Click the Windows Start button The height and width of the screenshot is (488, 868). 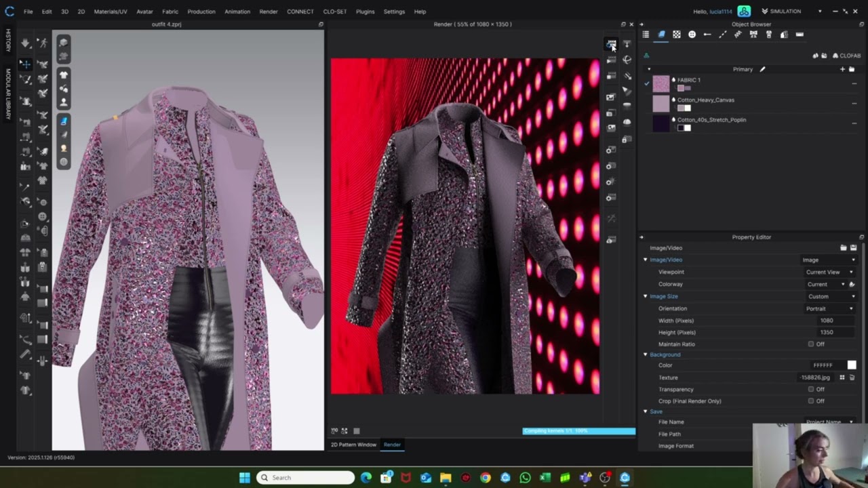tap(244, 478)
